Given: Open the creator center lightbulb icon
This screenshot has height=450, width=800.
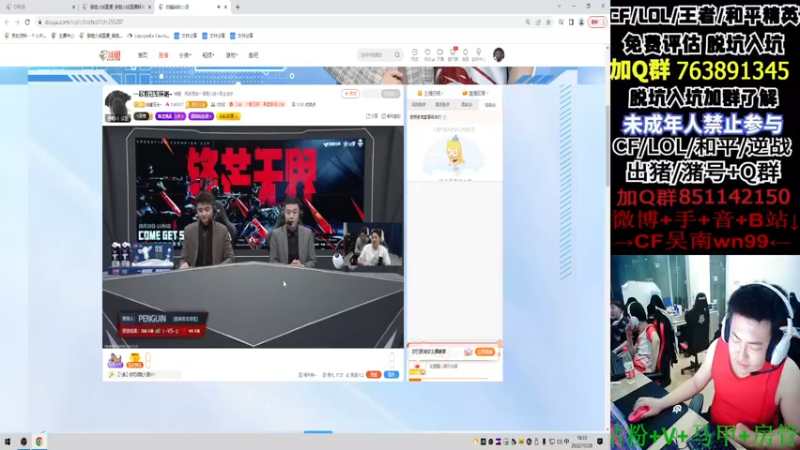Looking at the screenshot, I should (479, 55).
